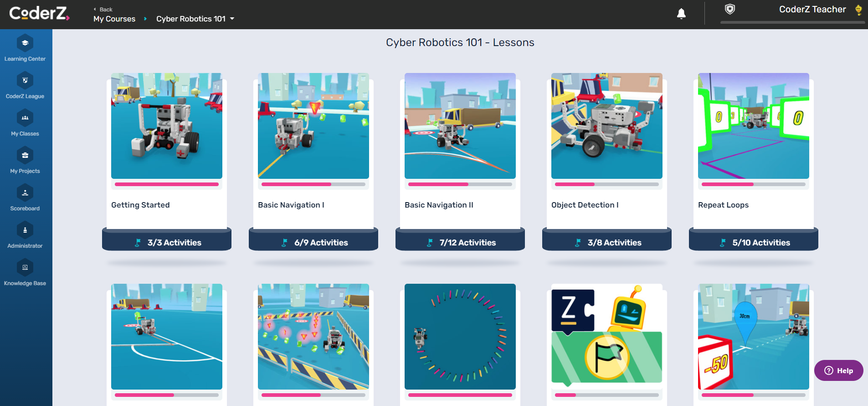Open the Administrator section icon
Image resolution: width=868 pixels, height=406 pixels.
point(25,230)
